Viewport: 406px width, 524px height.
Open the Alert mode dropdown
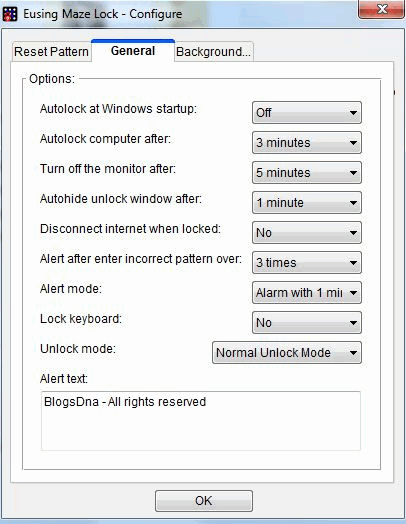pos(307,293)
